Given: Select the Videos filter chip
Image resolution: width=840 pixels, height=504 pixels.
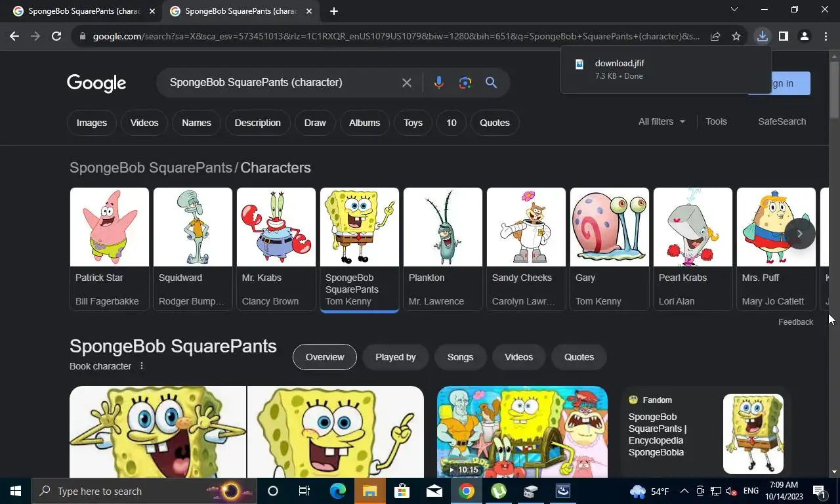Looking at the screenshot, I should 144,123.
